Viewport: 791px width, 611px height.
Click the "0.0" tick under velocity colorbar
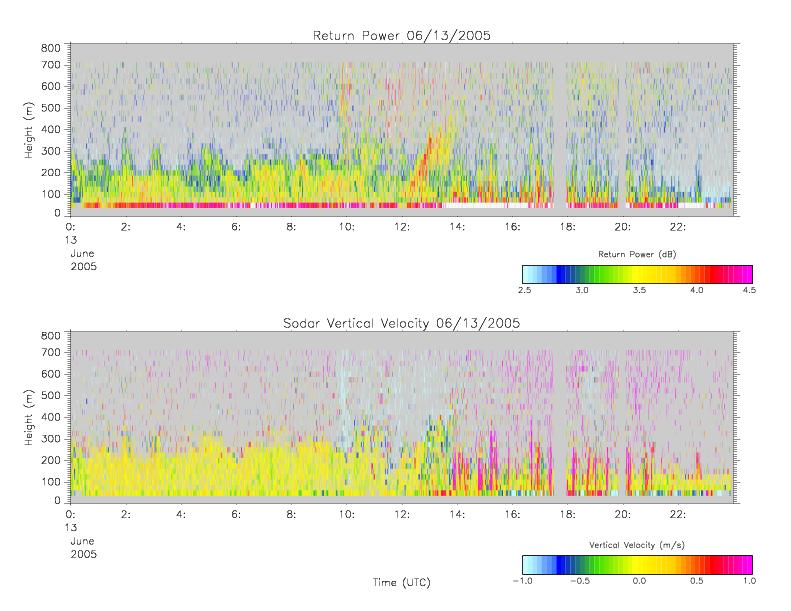639,581
